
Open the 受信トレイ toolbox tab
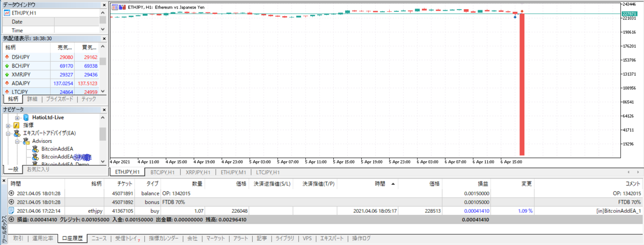point(127,237)
